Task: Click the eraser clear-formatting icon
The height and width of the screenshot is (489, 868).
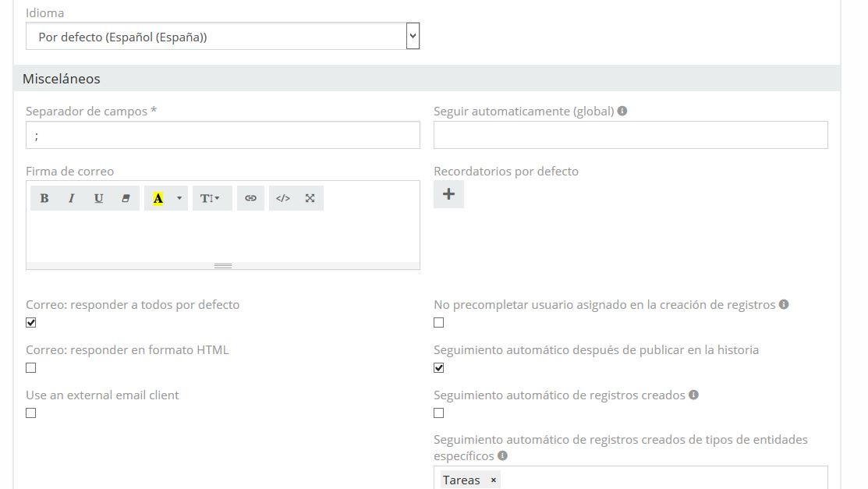Action: [126, 198]
